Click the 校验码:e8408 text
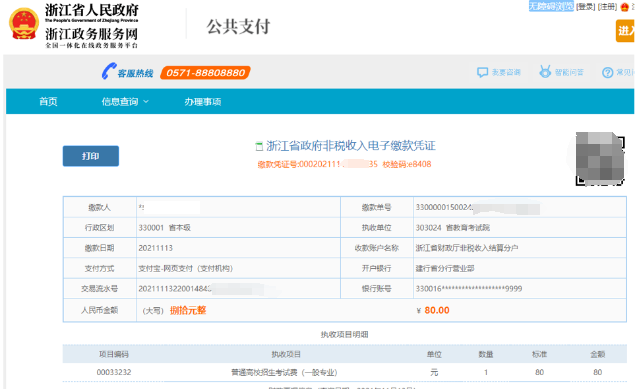Viewport: 637px width, 389px height. tap(407, 164)
